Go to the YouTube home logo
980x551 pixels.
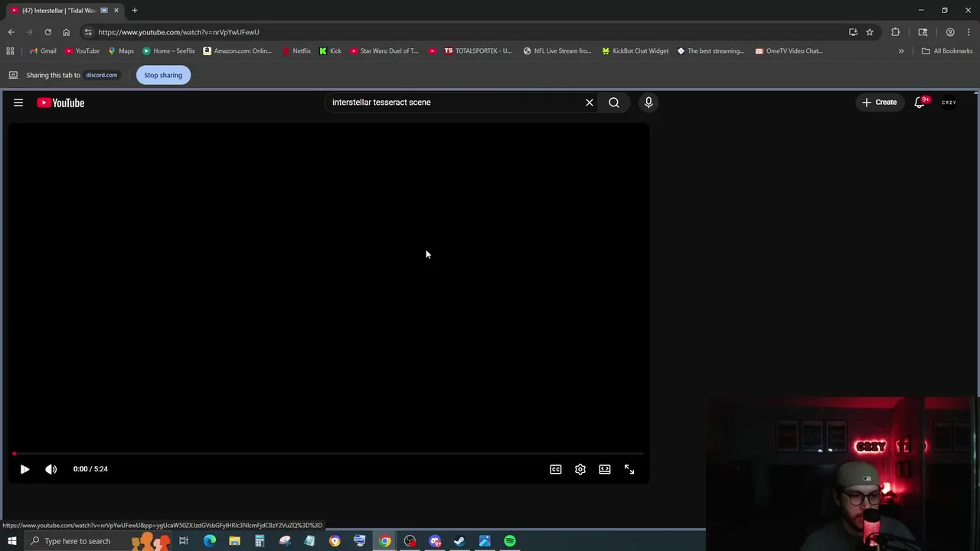click(60, 103)
